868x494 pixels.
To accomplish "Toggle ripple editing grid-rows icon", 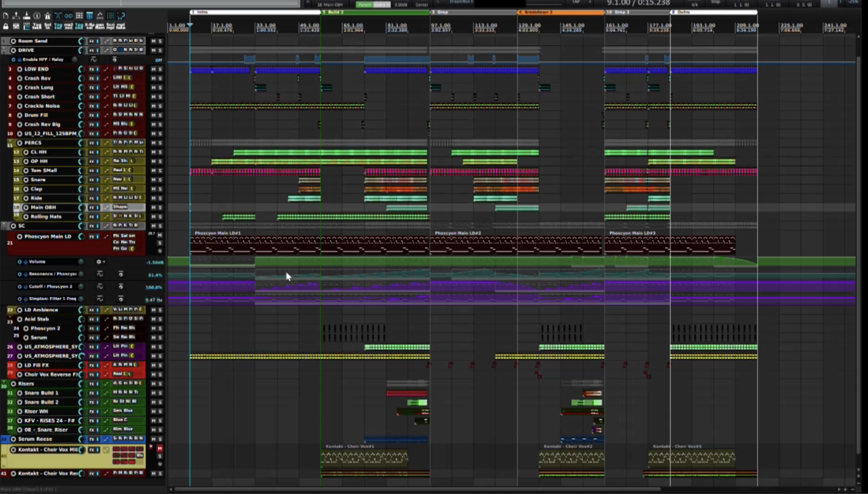I will 79,15.
